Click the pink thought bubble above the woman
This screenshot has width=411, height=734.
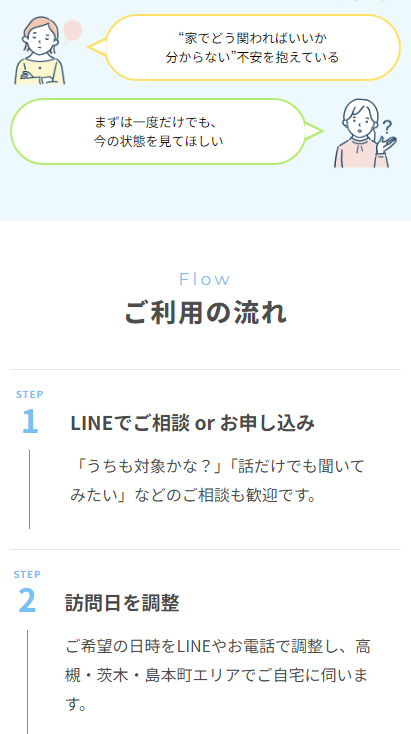click(72, 31)
